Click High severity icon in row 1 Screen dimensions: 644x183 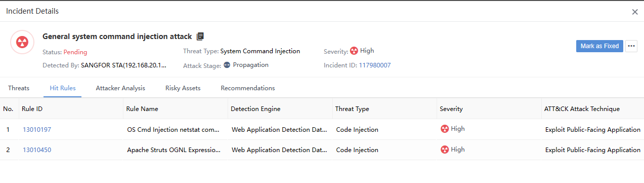pos(445,129)
